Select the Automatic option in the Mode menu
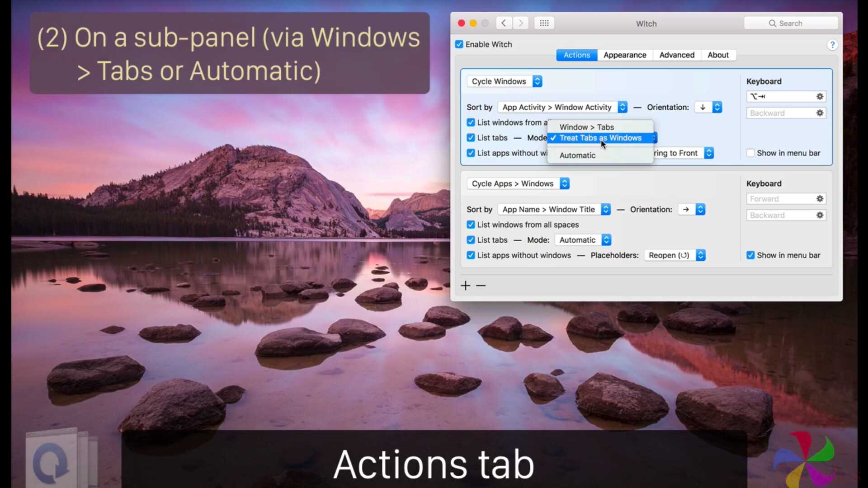The image size is (868, 488). coord(577,155)
